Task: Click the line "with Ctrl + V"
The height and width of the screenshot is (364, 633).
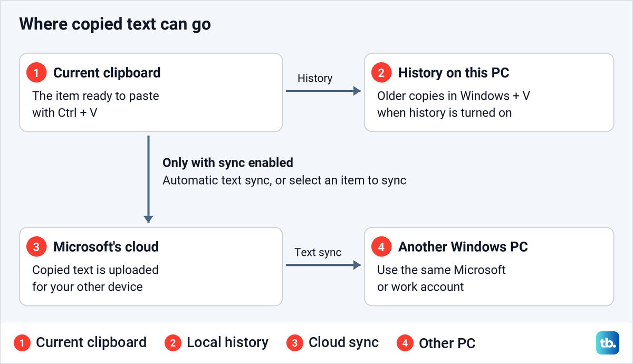Action: pos(65,113)
